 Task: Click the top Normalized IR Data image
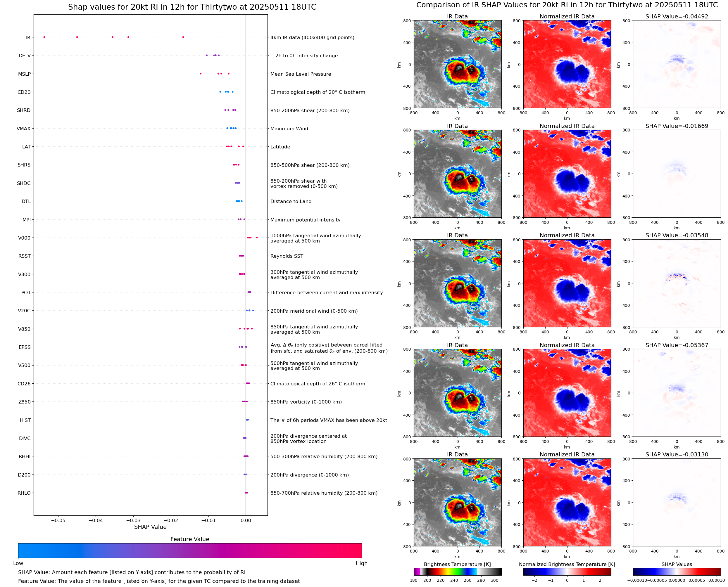pos(567,64)
